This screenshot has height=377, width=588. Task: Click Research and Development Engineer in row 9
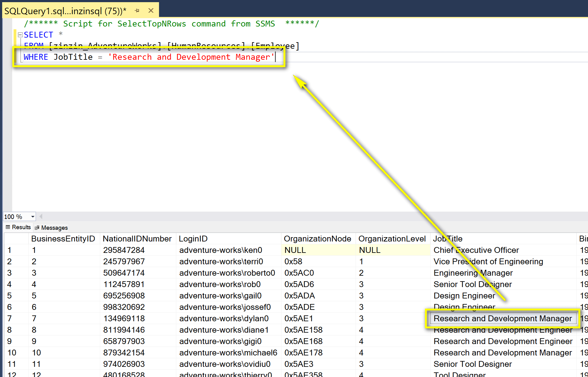503,341
